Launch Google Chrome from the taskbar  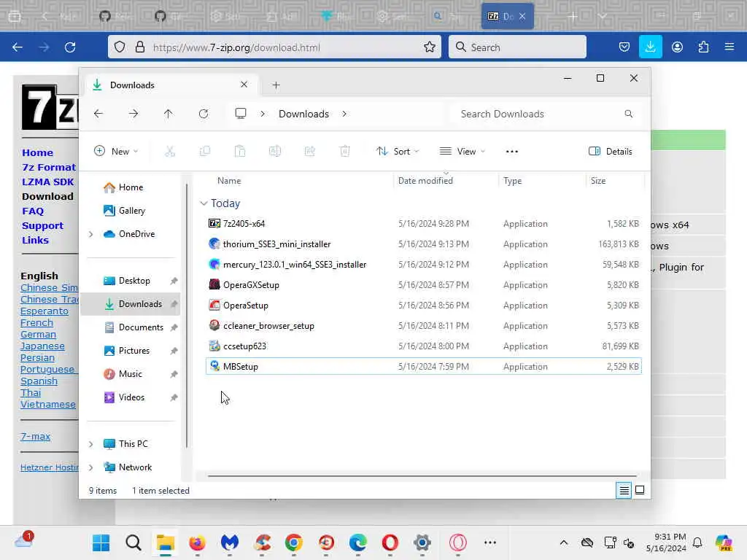click(294, 542)
